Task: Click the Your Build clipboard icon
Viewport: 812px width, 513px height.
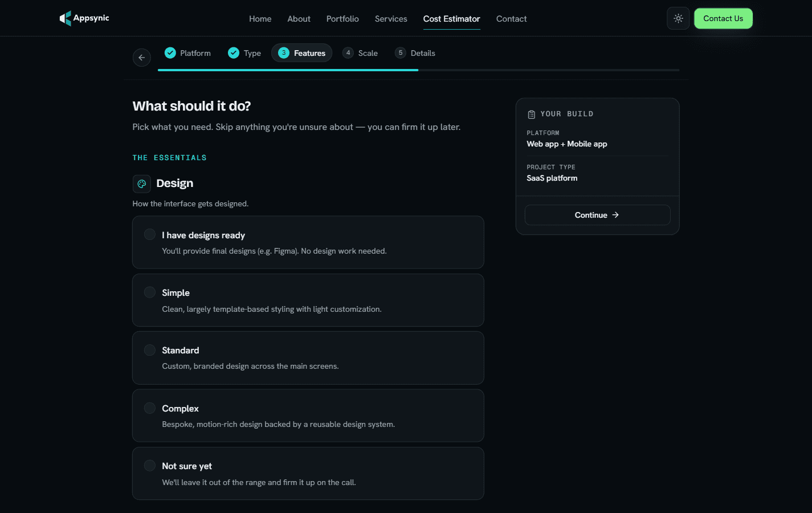Action: [531, 115]
